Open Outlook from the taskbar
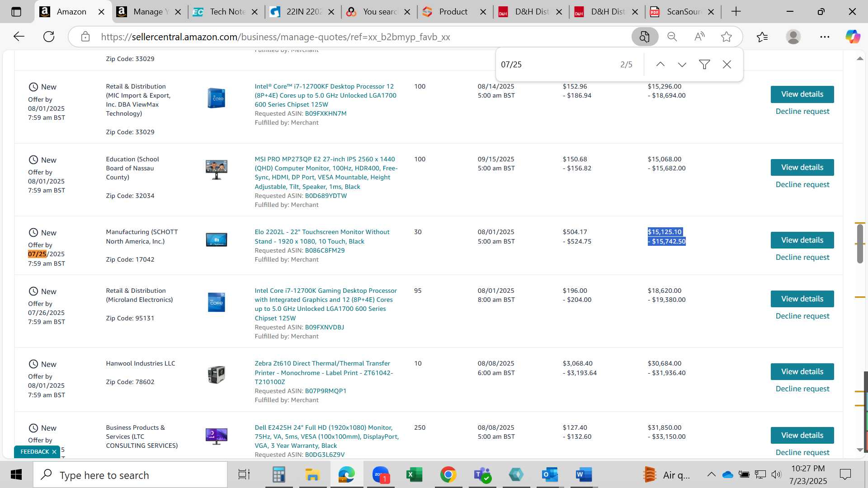The width and height of the screenshot is (868, 488). point(550,475)
